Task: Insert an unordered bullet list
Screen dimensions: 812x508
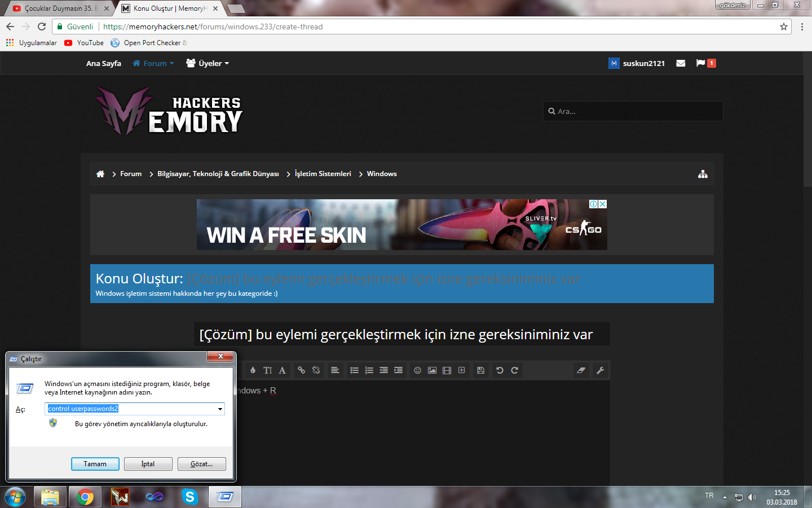Action: coord(354,370)
